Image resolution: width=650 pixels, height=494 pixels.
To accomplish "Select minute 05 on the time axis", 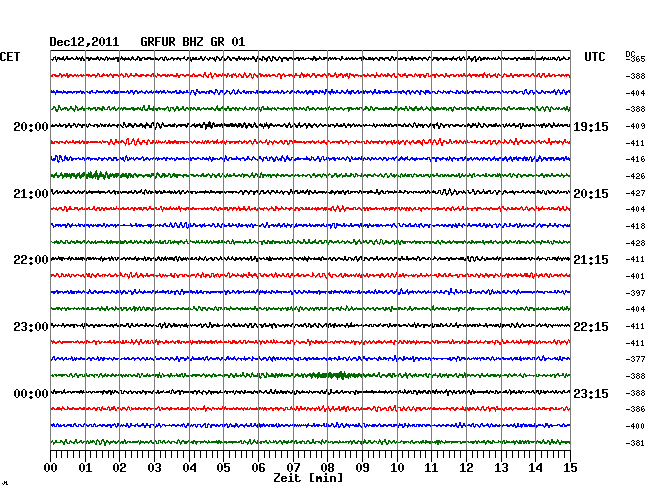I will click(223, 468).
